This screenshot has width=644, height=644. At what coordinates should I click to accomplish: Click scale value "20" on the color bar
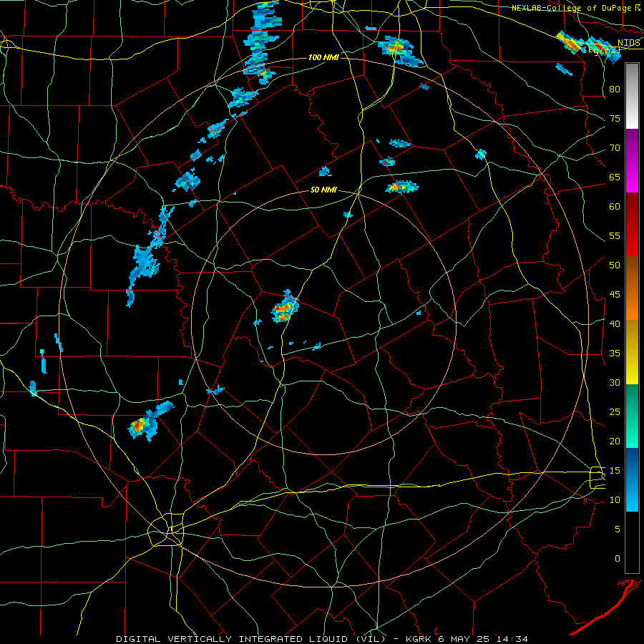coord(615,441)
